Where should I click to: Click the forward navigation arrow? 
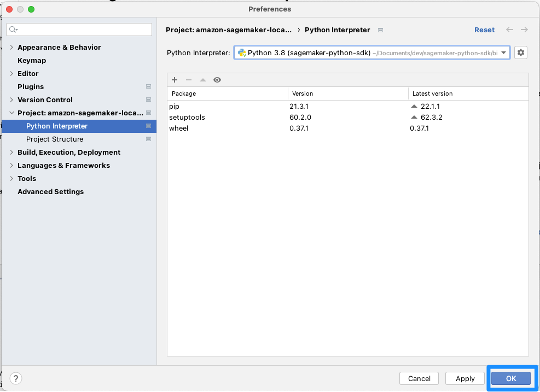tap(524, 30)
